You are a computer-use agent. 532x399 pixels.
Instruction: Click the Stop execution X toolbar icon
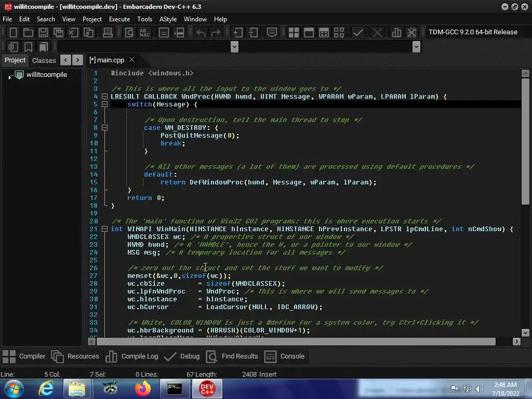pos(377,32)
